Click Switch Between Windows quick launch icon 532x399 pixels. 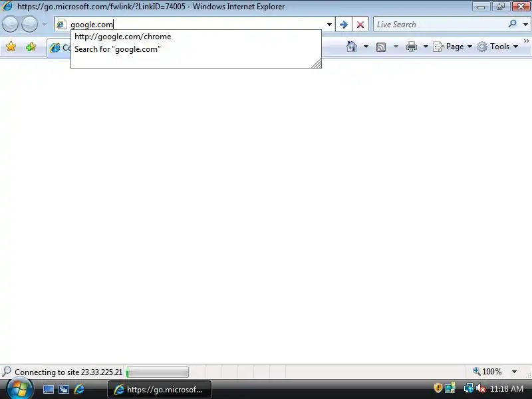point(64,390)
